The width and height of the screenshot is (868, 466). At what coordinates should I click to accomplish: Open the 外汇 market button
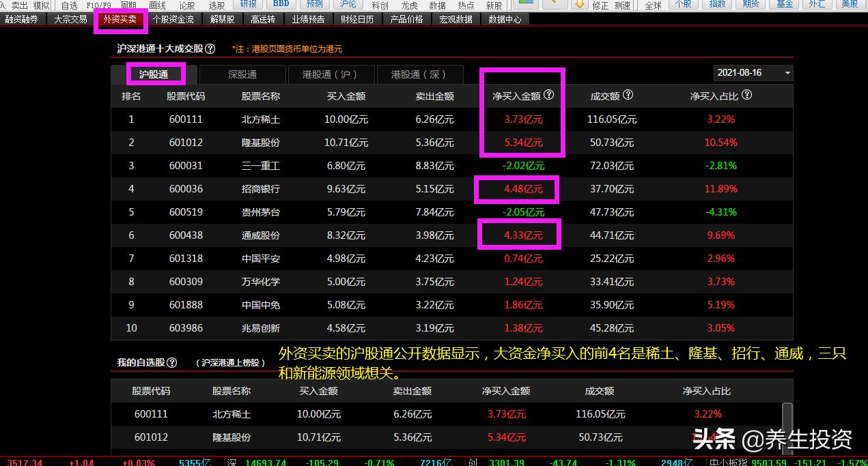tap(816, 4)
